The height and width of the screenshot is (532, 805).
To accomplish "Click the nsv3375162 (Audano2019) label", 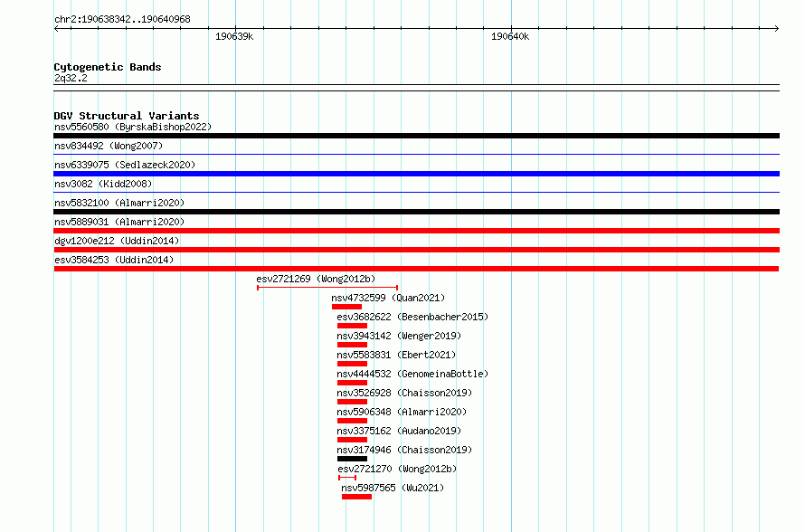I will point(399,431).
